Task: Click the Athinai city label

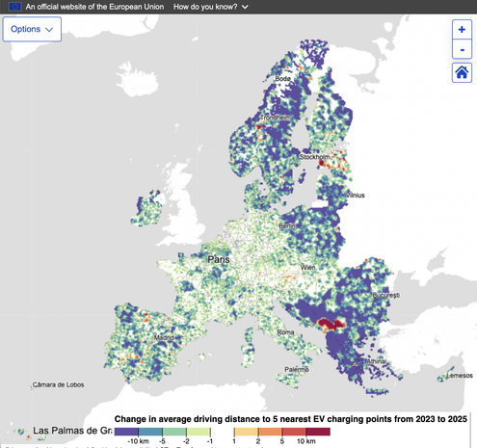Action: 377,361
